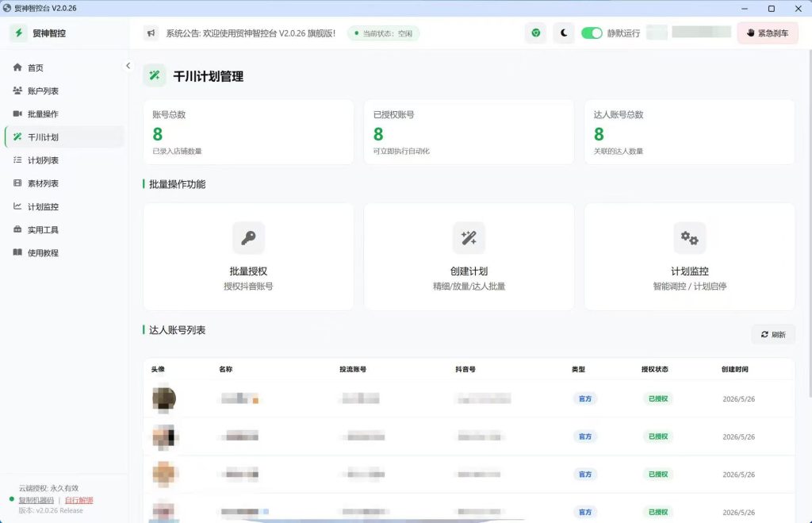Click the green Chrome browser icon
812x523 pixels.
tap(535, 33)
